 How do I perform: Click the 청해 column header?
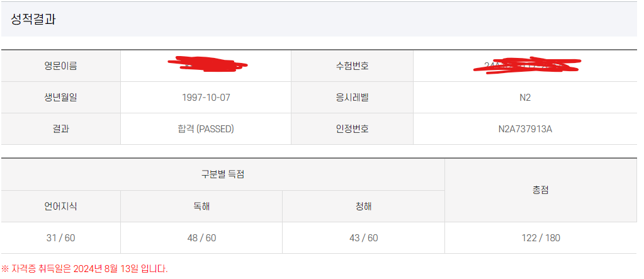click(363, 206)
